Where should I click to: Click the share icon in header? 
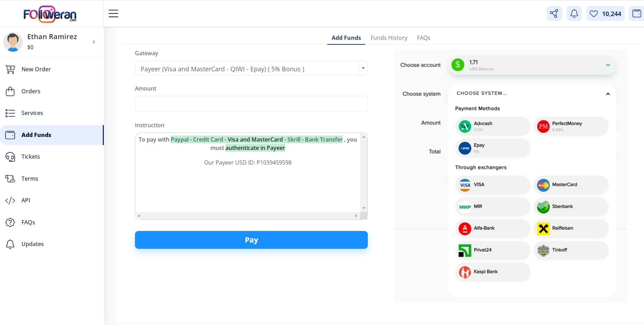coord(554,14)
